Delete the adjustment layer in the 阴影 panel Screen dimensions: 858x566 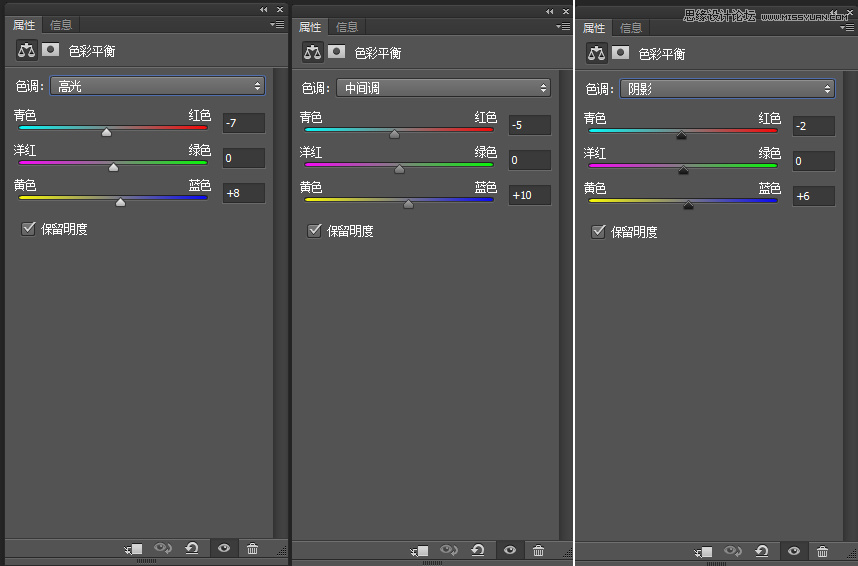coord(822,551)
